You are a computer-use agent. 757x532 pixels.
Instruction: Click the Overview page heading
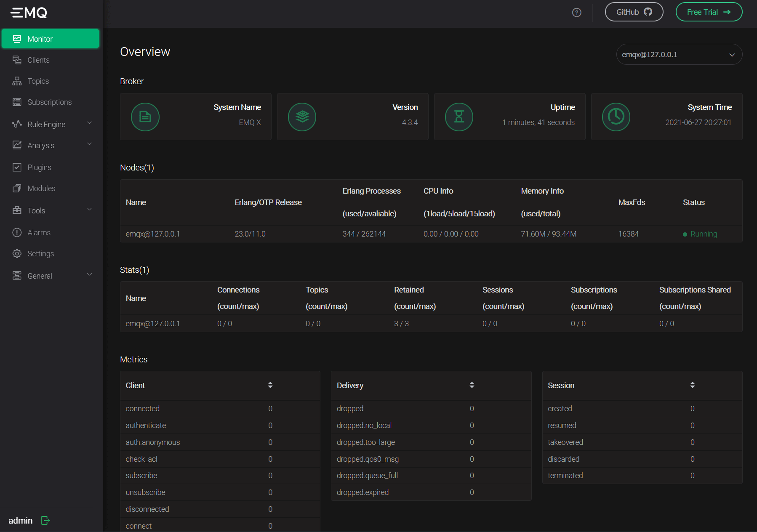point(145,52)
